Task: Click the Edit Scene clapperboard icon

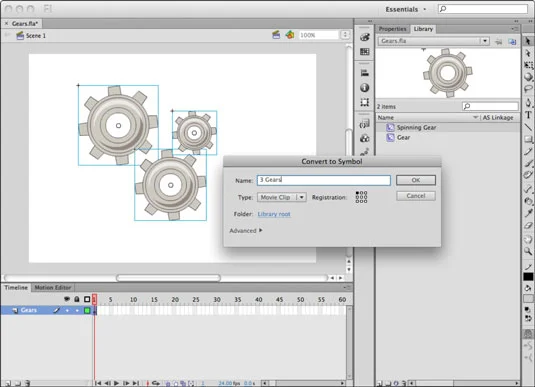Action: [x=276, y=35]
